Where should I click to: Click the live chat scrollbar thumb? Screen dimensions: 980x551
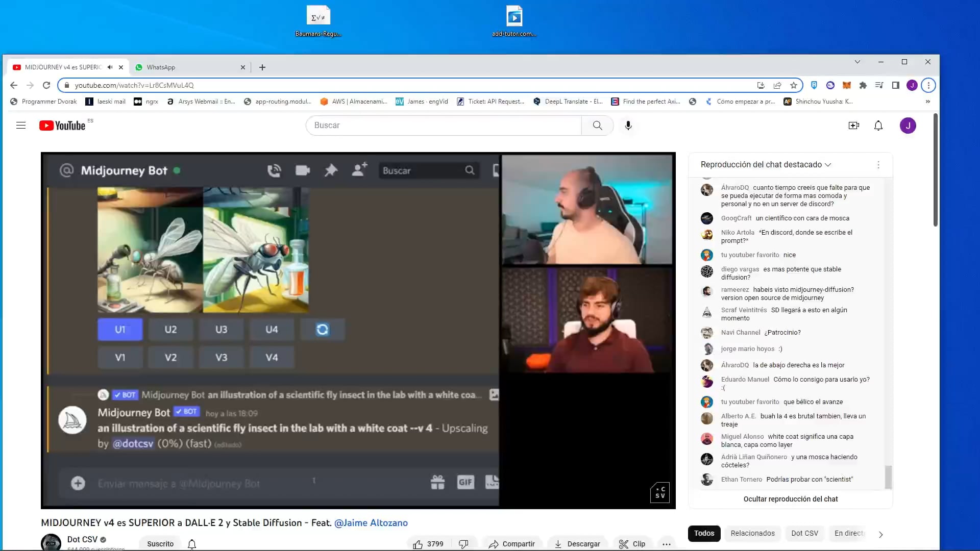click(x=888, y=477)
